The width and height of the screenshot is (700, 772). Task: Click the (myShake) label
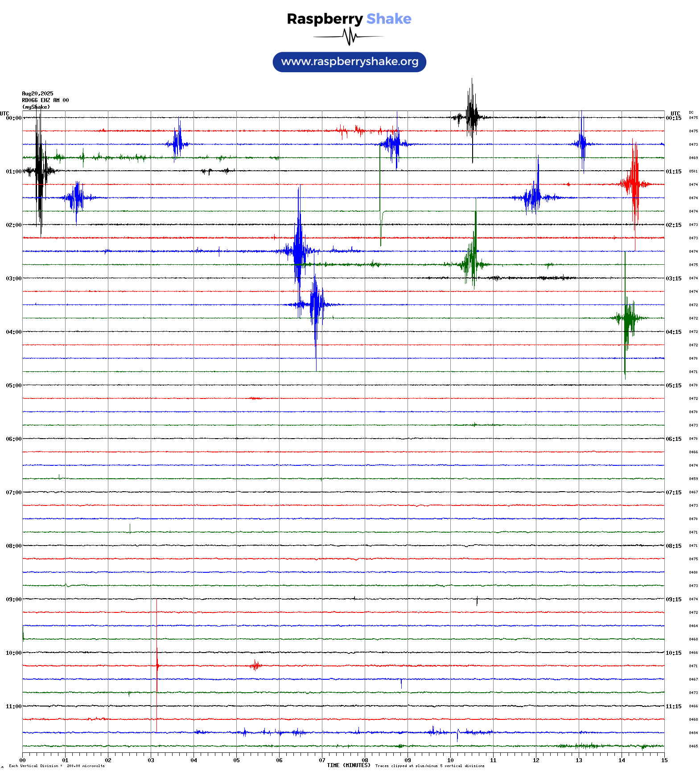(x=36, y=107)
